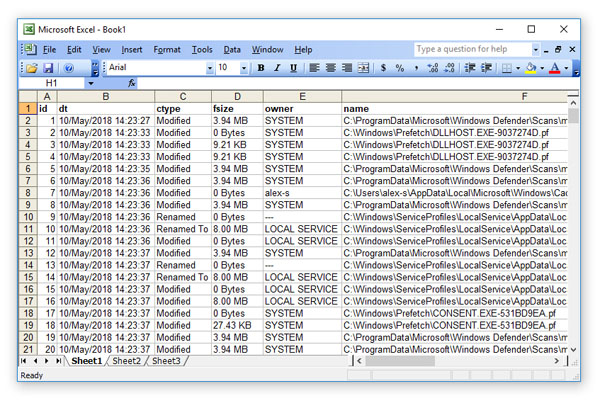The image size is (600, 403).
Task: Open the View menu
Action: [101, 50]
